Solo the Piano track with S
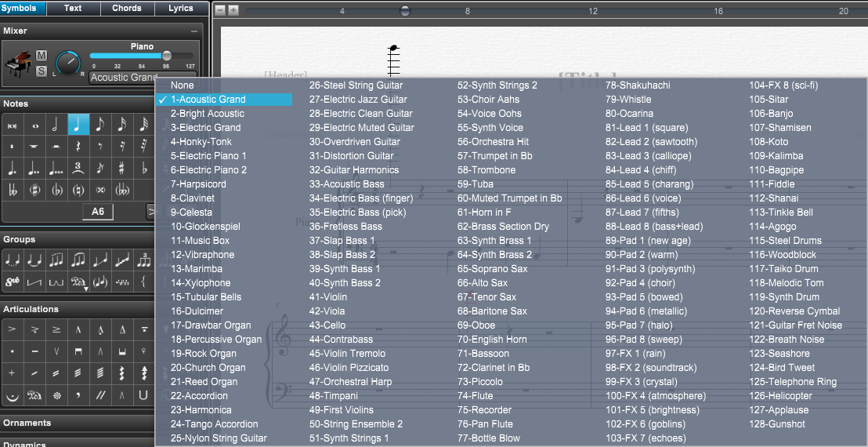The width and height of the screenshot is (868, 447). [x=42, y=71]
